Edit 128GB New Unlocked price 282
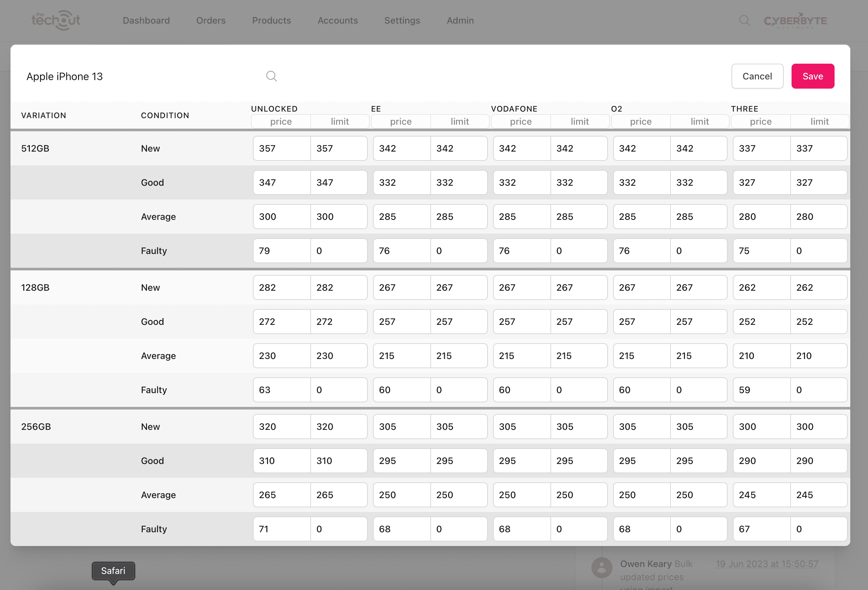The image size is (868, 590). tap(281, 287)
